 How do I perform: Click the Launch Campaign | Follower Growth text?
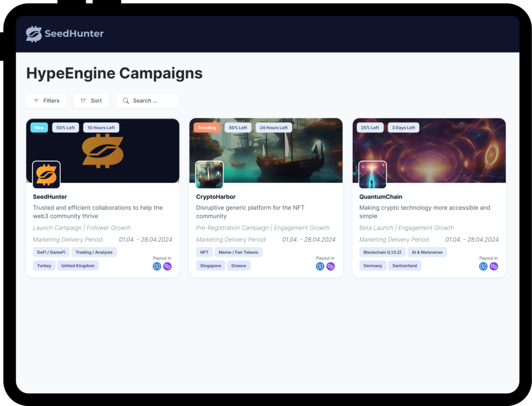82,228
